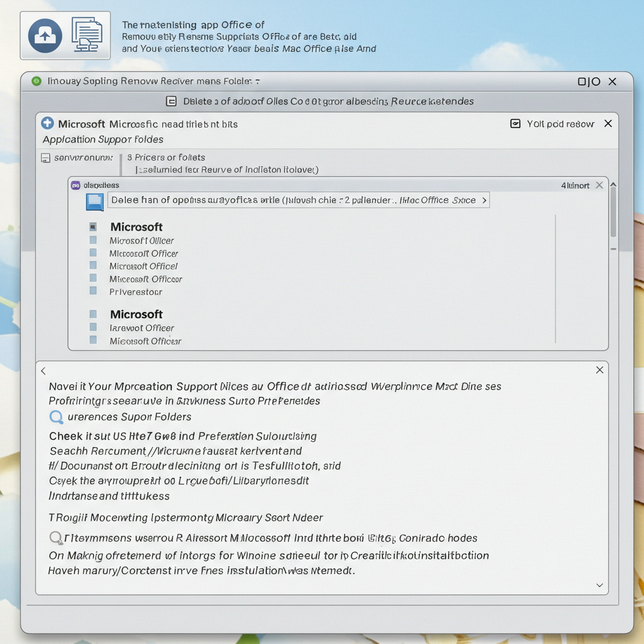Viewport: 644px width, 644px height.
Task: Click the blue floppy disk icon
Action: (95, 202)
